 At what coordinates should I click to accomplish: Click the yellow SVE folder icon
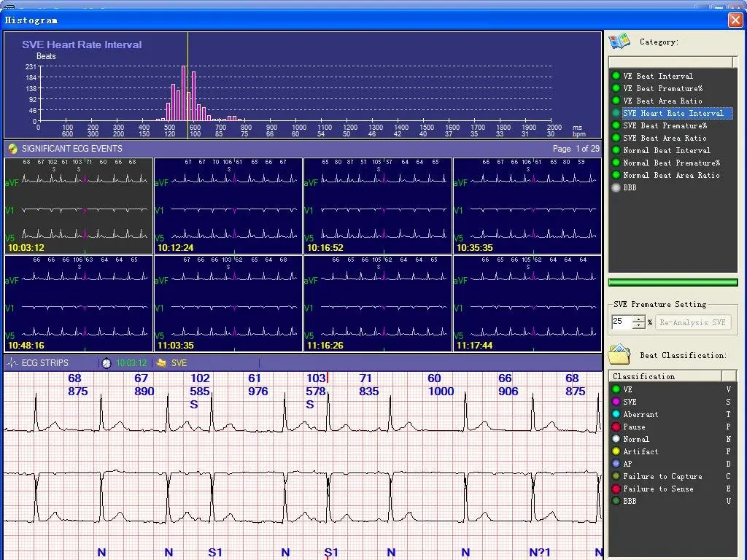coord(161,362)
